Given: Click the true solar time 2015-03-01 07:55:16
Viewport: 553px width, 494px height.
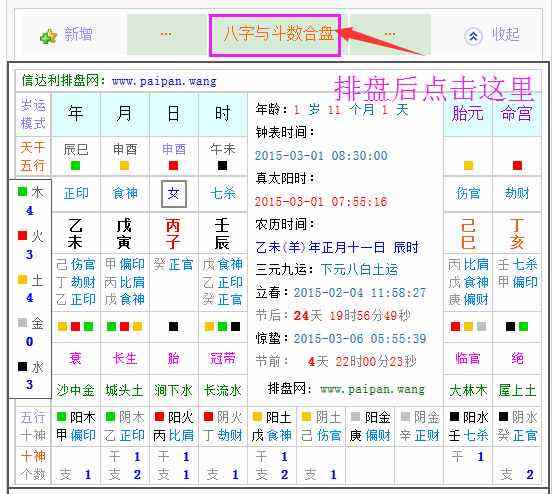Looking at the screenshot, I should tap(321, 202).
